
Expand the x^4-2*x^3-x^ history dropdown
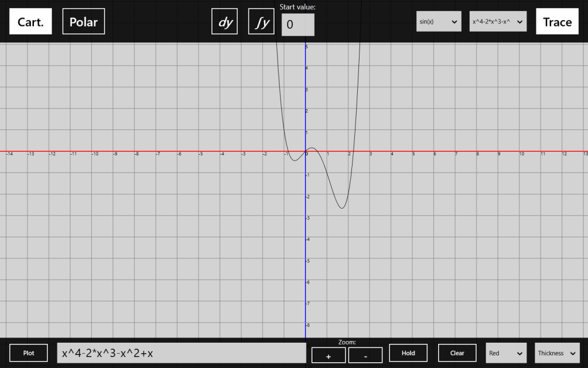[498, 22]
